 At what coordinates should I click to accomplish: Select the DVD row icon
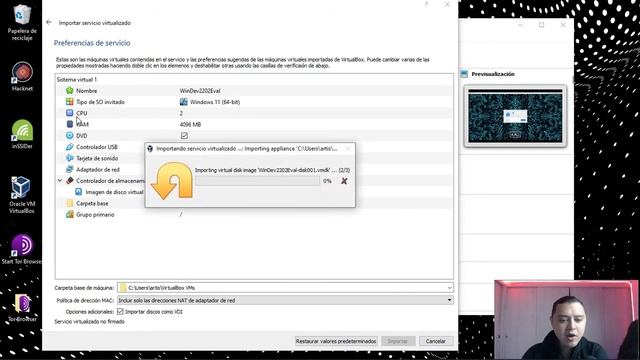[70, 136]
